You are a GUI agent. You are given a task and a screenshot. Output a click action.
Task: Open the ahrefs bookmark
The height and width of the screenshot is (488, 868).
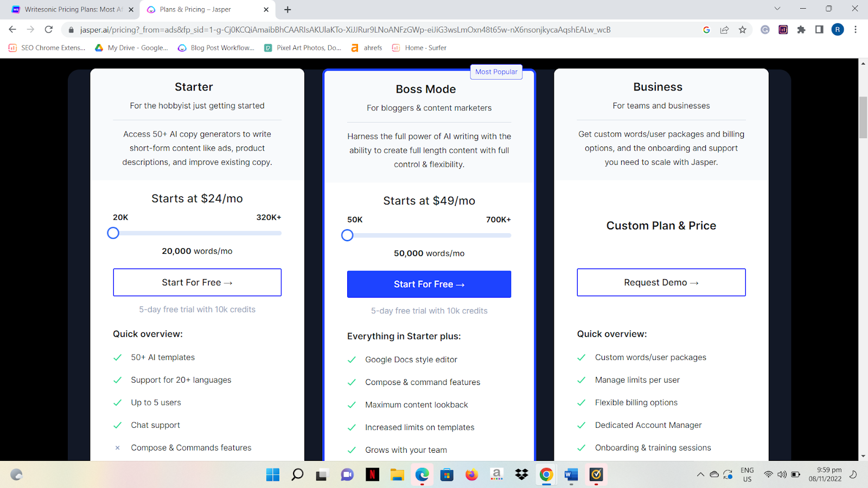click(367, 48)
